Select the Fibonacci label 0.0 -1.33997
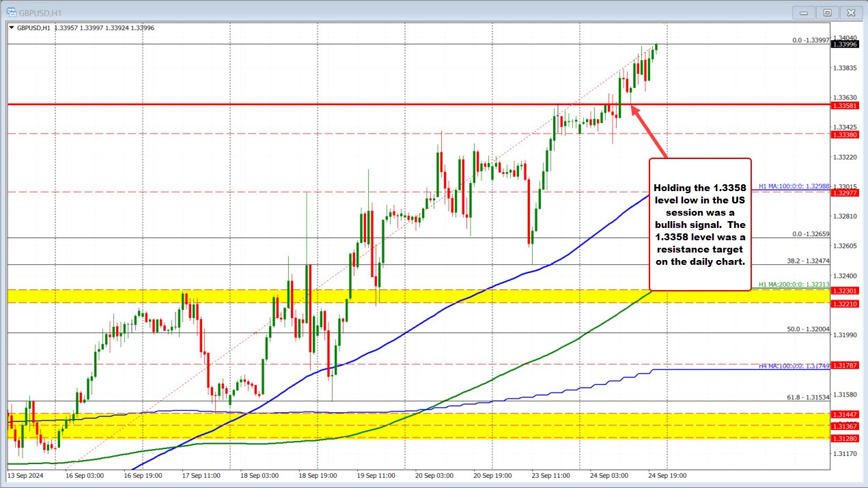The height and width of the screenshot is (488, 868). pos(811,40)
